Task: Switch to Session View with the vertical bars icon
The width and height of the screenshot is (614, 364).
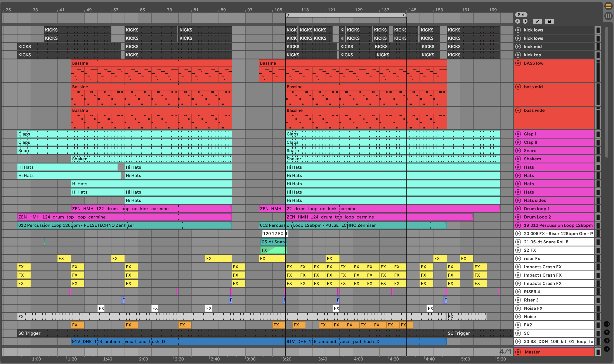Action: 608,16
